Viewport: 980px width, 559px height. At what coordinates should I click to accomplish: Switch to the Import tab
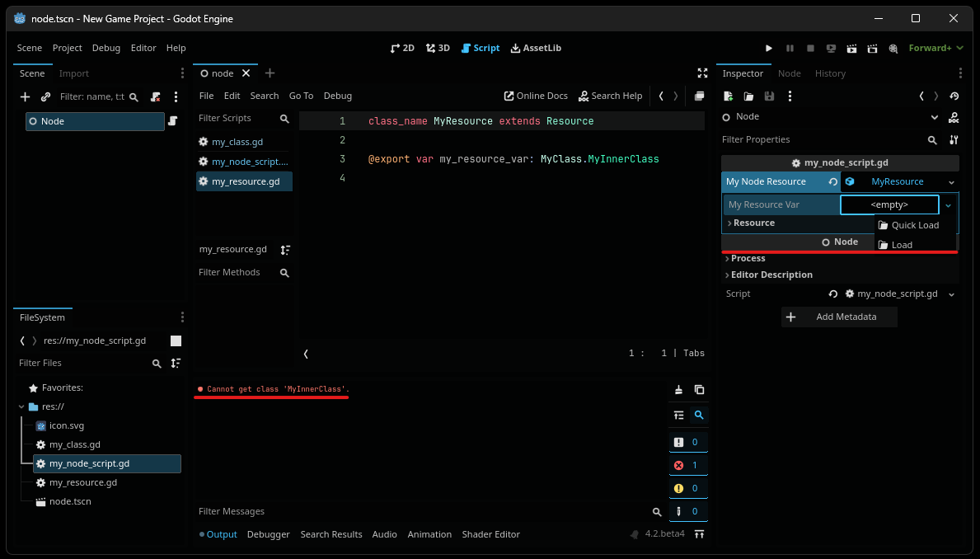tap(73, 73)
